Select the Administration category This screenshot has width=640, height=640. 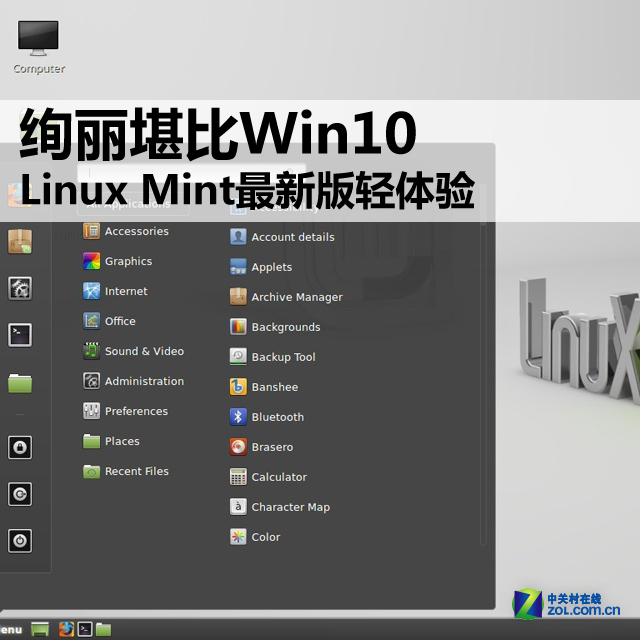[x=134, y=381]
